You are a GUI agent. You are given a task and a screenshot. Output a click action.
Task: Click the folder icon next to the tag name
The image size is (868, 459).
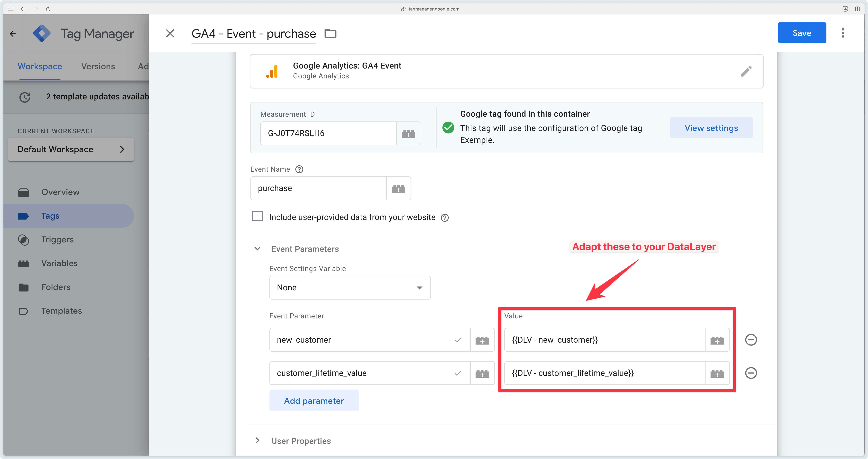[x=330, y=33]
